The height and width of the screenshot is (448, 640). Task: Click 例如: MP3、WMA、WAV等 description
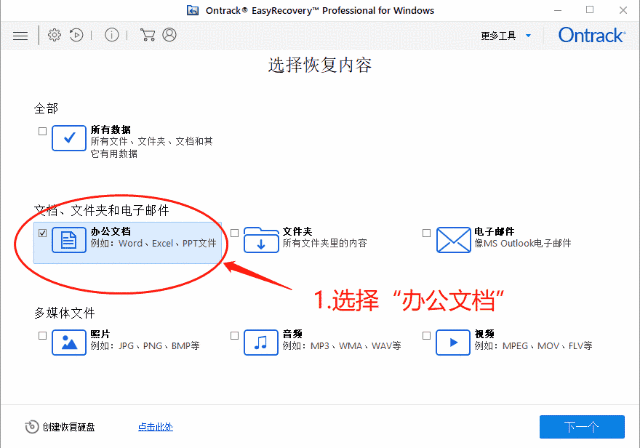(342, 346)
